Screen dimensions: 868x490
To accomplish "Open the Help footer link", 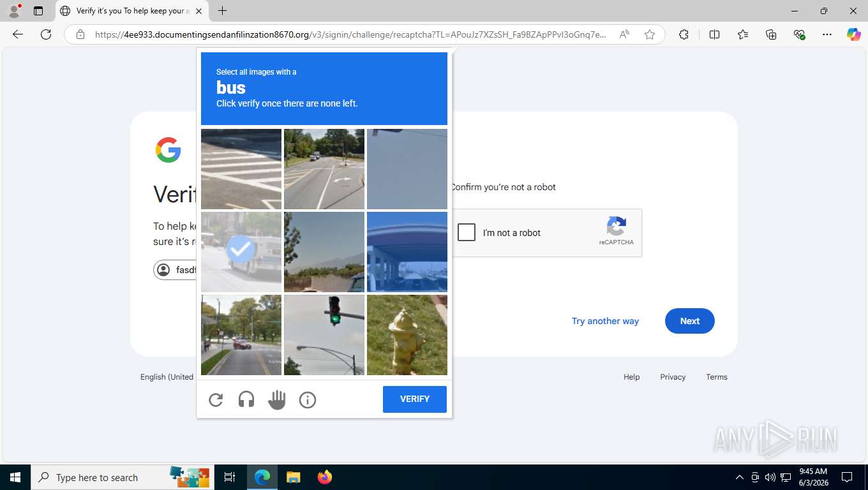I will click(x=632, y=377).
